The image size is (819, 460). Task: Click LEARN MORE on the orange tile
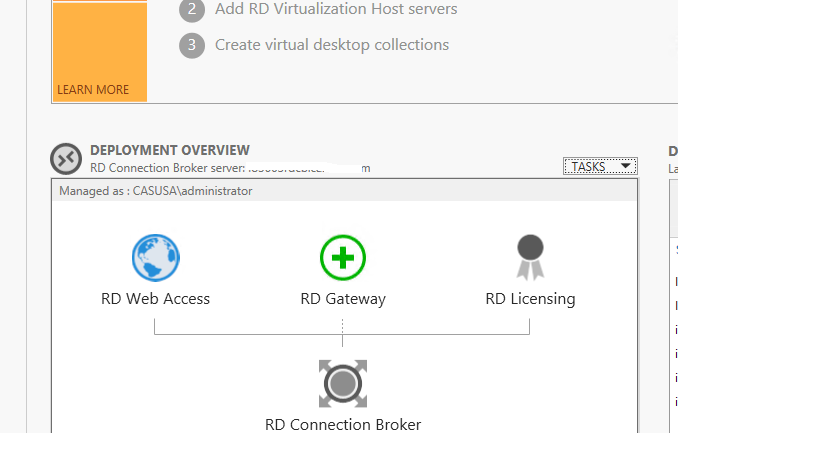(93, 90)
